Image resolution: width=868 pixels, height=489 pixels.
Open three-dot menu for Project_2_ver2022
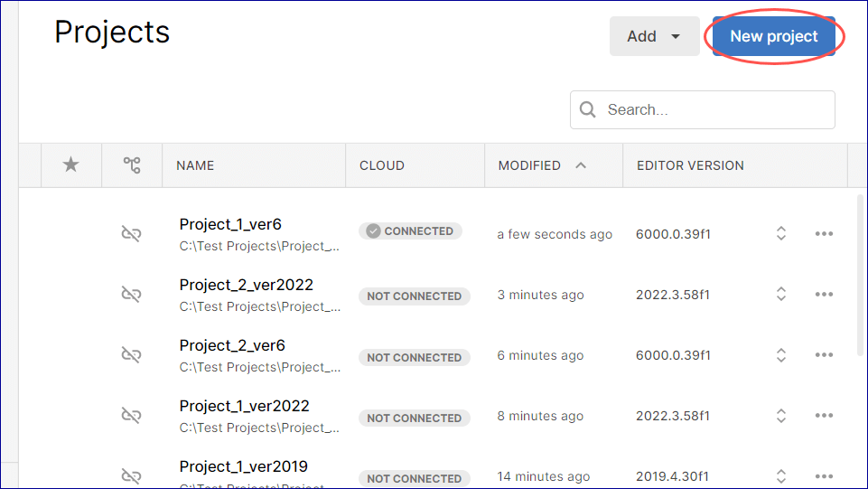click(823, 295)
